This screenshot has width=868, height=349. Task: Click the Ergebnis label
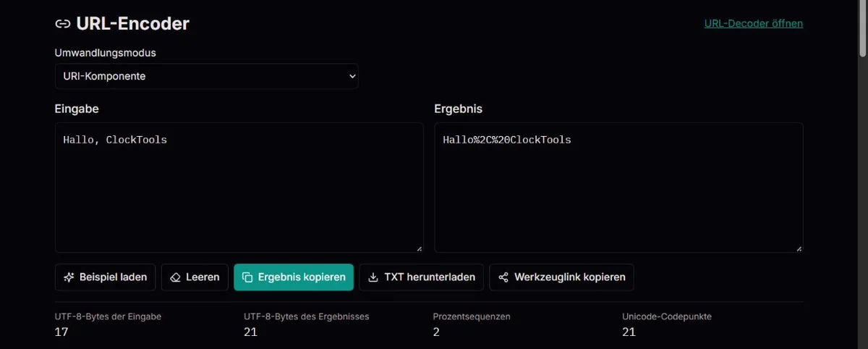pyautogui.click(x=459, y=109)
